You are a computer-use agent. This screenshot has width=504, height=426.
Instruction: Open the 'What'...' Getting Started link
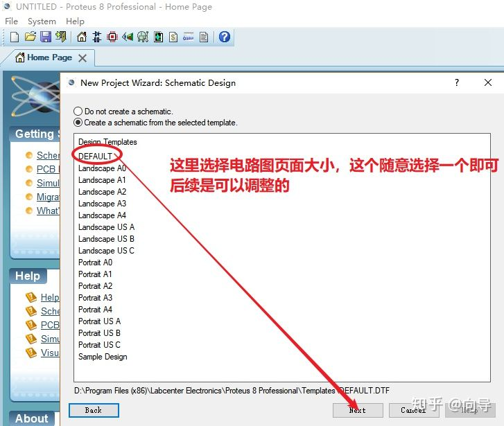point(49,211)
